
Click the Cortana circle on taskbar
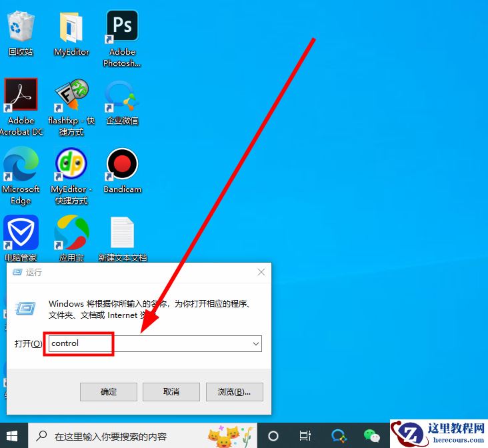[273, 436]
